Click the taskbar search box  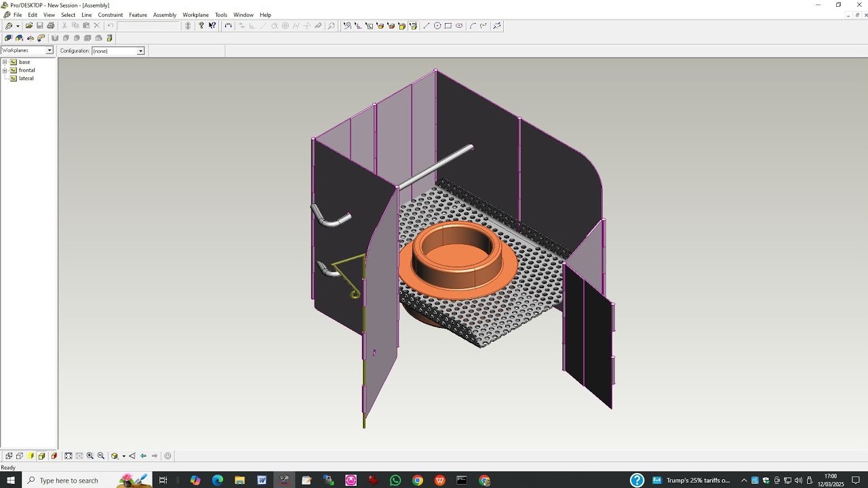87,480
